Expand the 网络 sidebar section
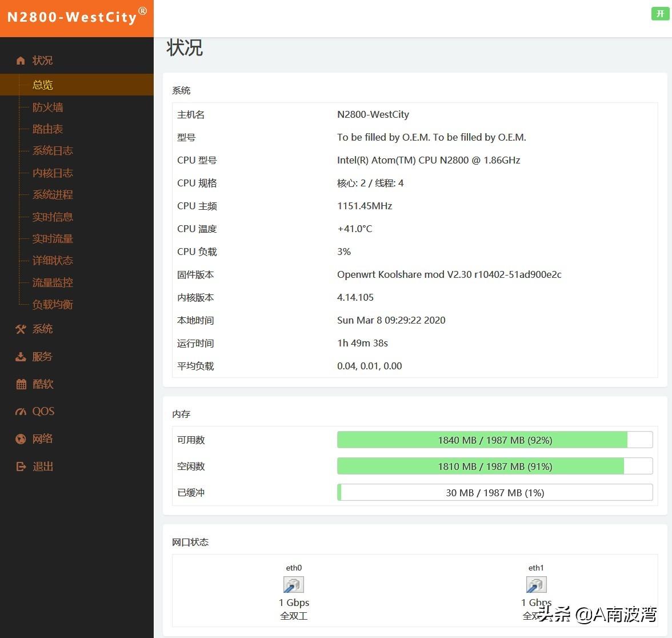The height and width of the screenshot is (638, 672). pyautogui.click(x=42, y=439)
